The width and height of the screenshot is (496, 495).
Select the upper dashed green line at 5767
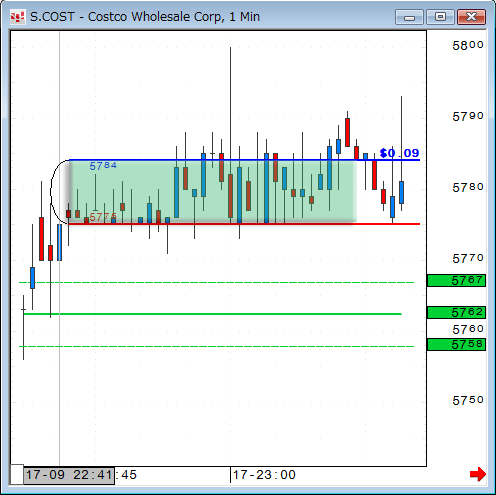coord(217,282)
